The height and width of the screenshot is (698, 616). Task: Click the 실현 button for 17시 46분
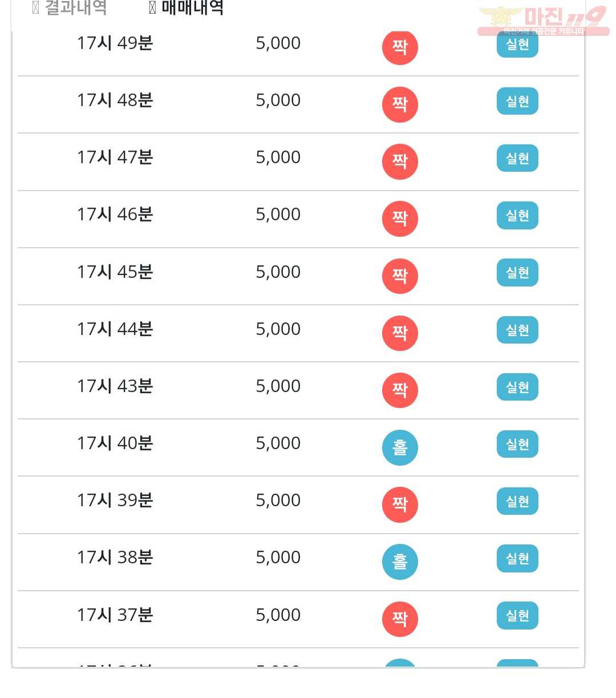pyautogui.click(x=517, y=216)
